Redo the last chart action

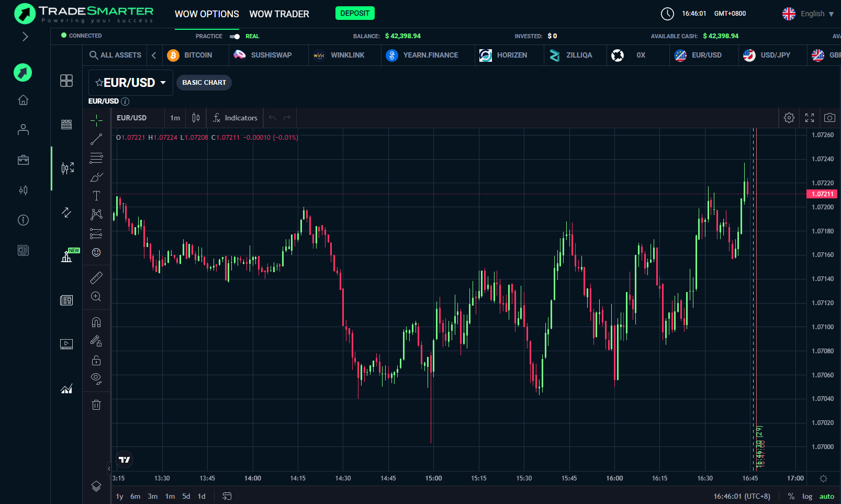287,118
